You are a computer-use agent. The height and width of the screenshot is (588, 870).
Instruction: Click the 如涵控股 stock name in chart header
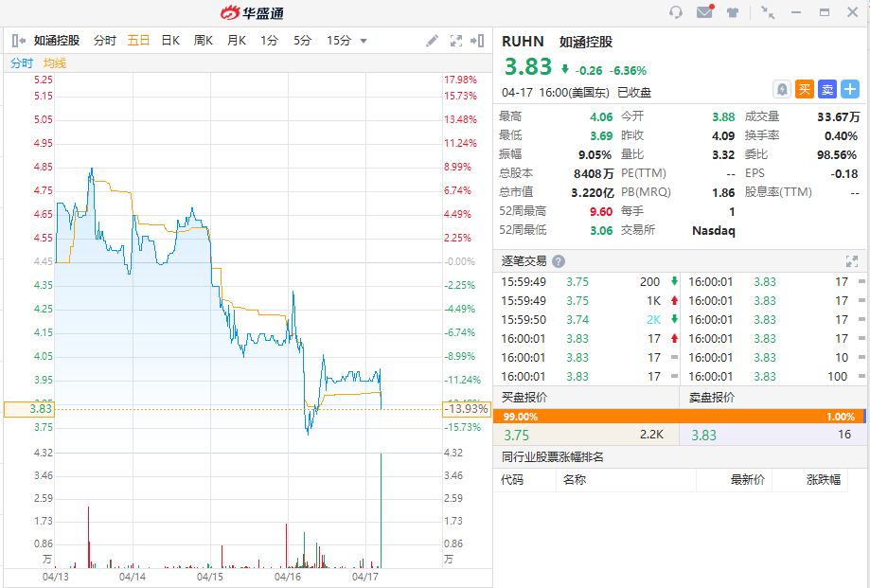(57, 41)
